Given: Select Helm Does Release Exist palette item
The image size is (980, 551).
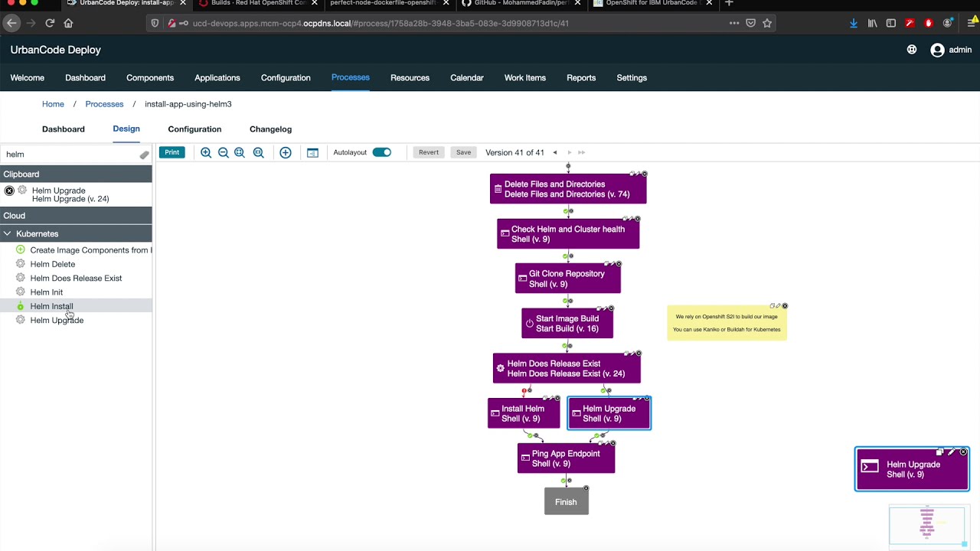Looking at the screenshot, I should [x=76, y=278].
